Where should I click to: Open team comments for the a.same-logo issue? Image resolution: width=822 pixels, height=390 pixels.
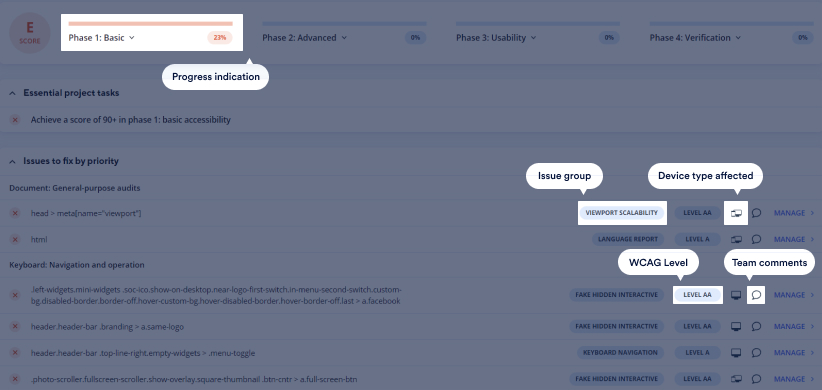coord(756,327)
